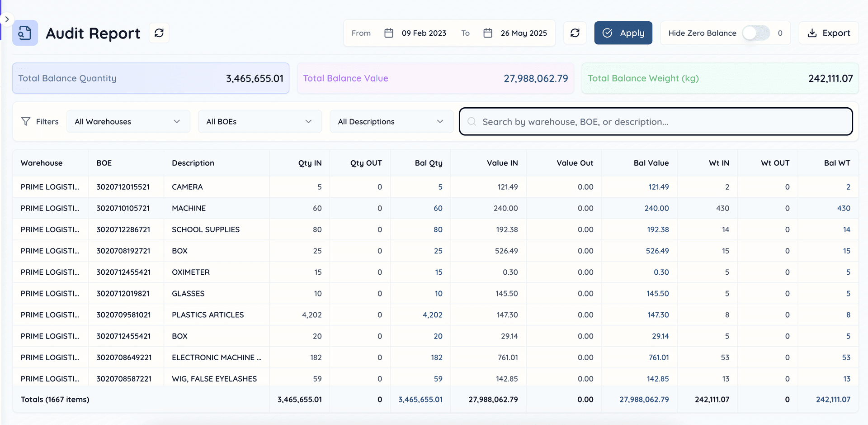The width and height of the screenshot is (868, 425).
Task: Sort by the Bal Qty column header
Action: 428,163
